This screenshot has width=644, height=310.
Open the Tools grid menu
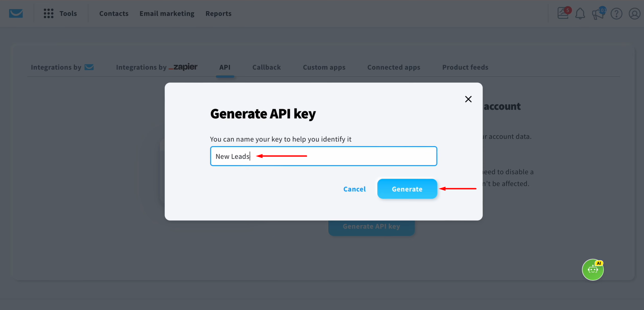48,13
